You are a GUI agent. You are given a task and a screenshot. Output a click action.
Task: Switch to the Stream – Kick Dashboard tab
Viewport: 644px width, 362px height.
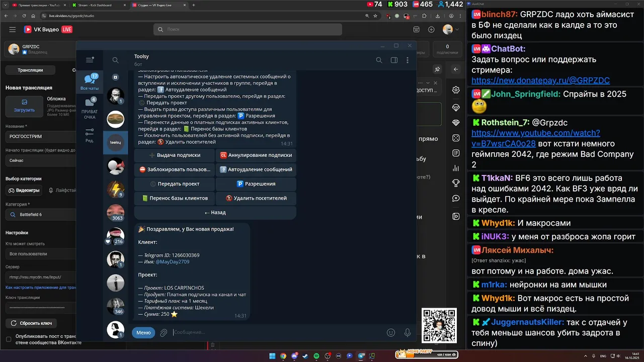coord(98,5)
